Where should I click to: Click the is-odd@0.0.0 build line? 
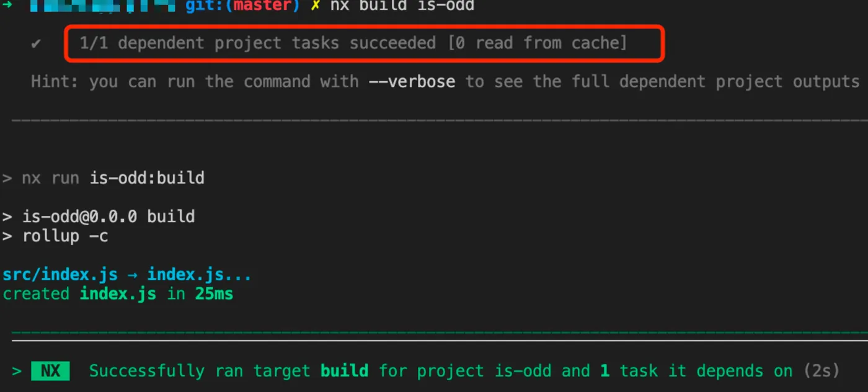108,216
